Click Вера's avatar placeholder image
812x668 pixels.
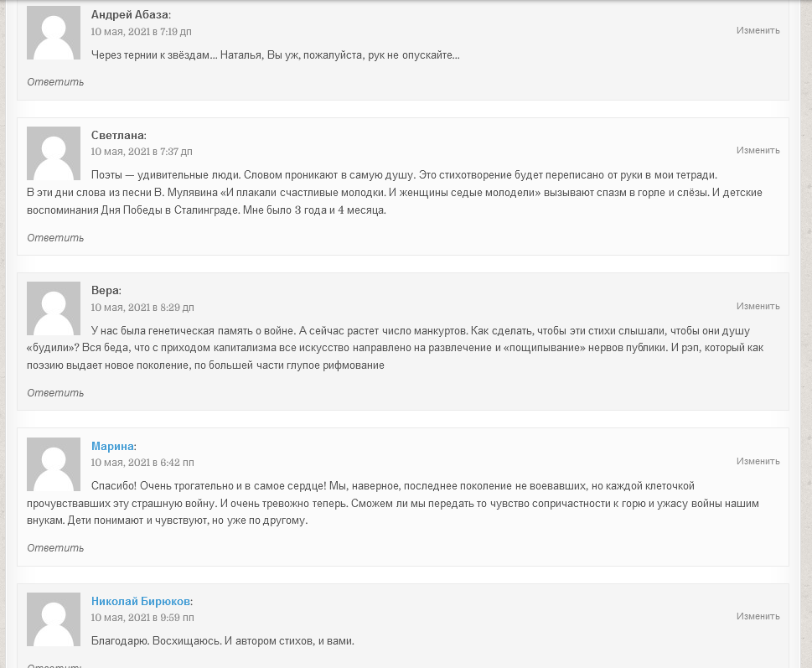point(54,308)
